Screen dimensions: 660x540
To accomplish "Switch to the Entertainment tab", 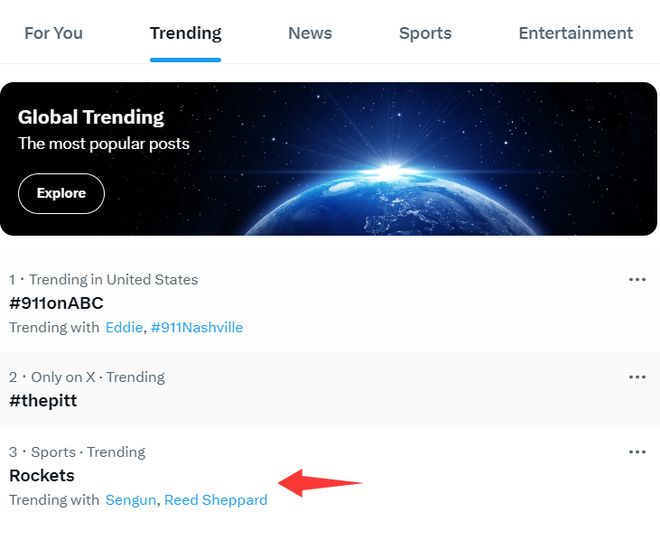I will (x=575, y=33).
